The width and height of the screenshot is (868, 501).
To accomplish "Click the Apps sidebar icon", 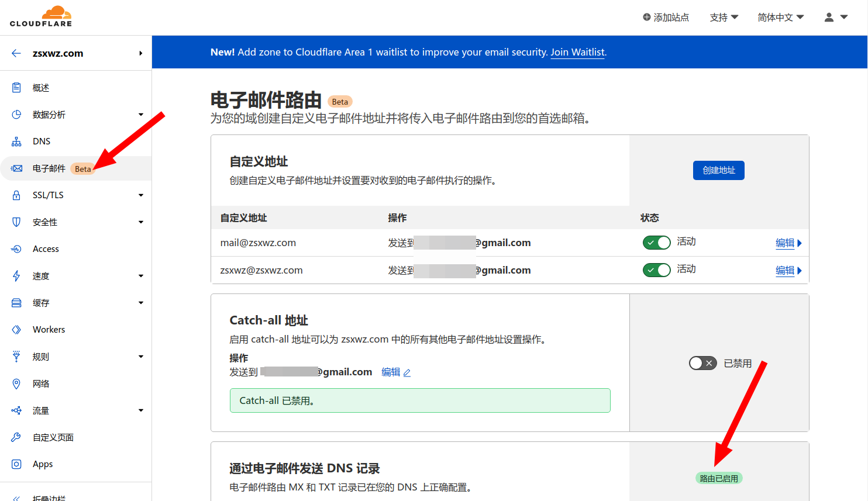I will [x=16, y=464].
